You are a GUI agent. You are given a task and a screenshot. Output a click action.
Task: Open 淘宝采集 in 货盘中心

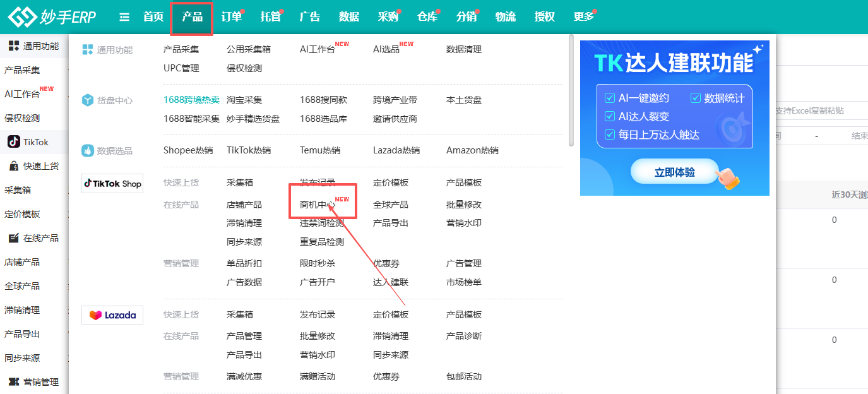click(x=244, y=100)
